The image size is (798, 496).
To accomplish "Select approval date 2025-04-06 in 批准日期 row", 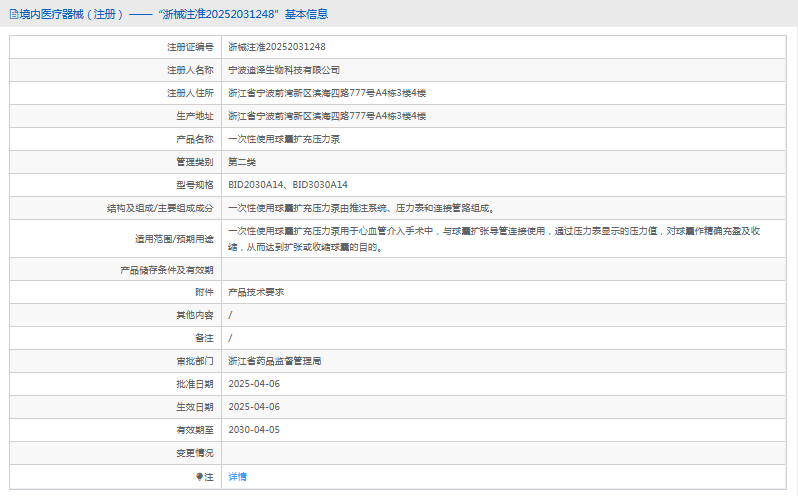I will 254,384.
